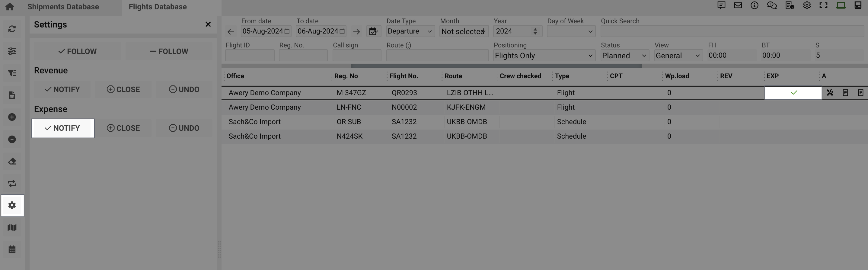The width and height of the screenshot is (868, 270).
Task: Expand the Date Type dropdown
Action: (x=410, y=31)
